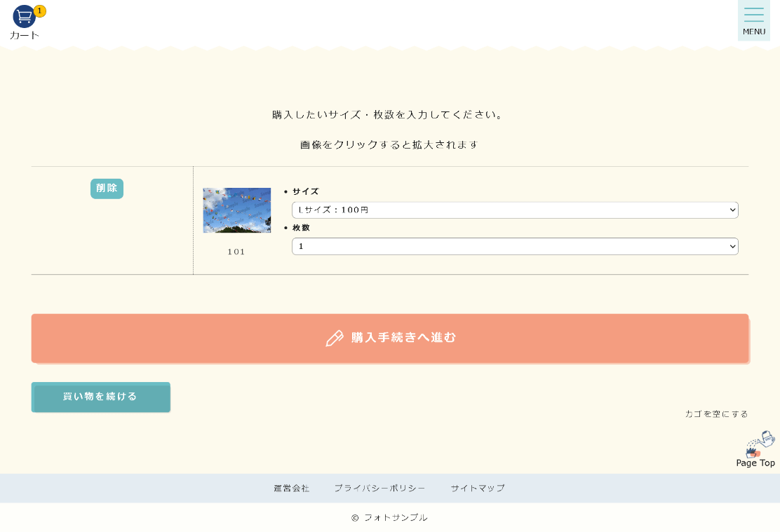Click 買い物を続ける to continue shopping
780x532 pixels.
[100, 397]
